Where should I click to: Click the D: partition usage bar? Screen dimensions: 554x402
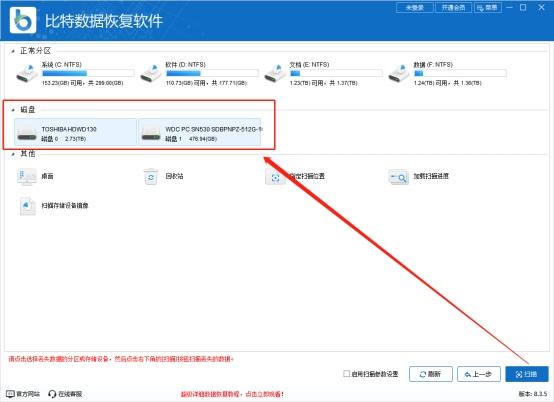click(x=212, y=73)
